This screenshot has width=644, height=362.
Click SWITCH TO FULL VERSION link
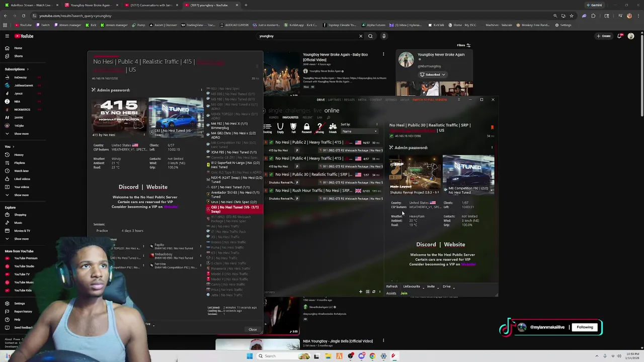point(430,100)
